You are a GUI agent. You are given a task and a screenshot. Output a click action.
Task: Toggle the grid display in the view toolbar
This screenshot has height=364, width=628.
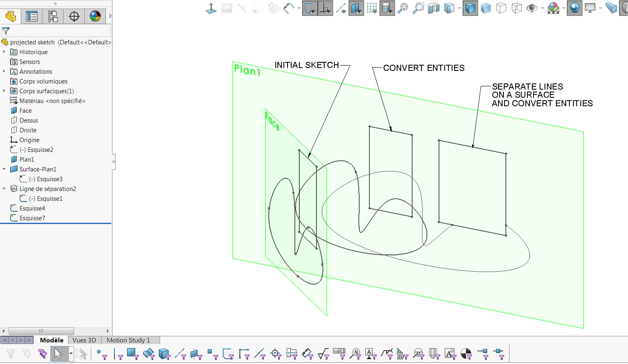[372, 8]
